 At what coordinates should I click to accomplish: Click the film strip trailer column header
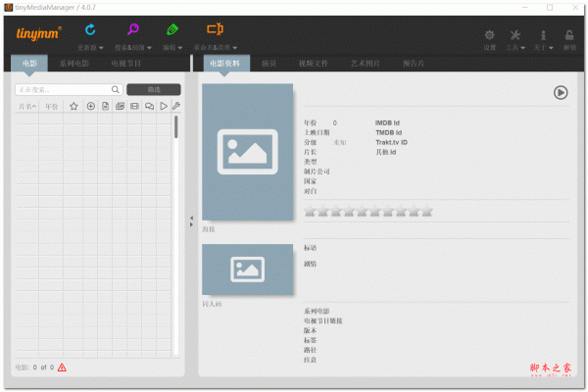tap(134, 106)
